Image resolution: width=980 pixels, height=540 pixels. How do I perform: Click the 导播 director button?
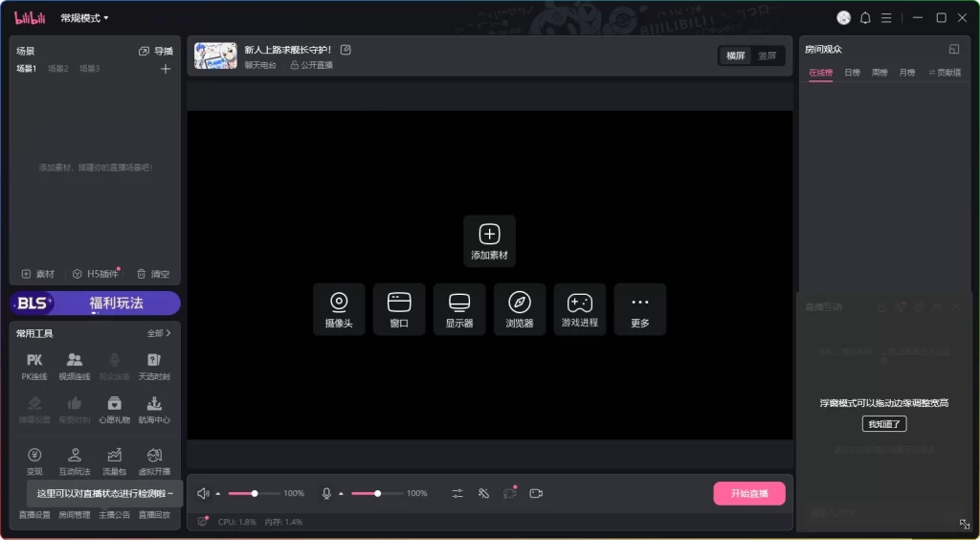(x=156, y=52)
